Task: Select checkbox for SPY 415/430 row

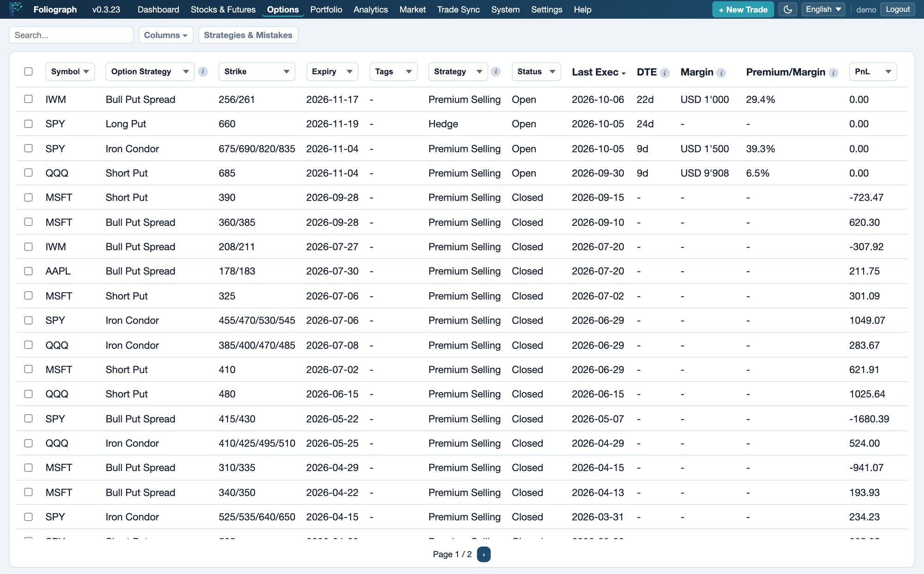Action: click(x=28, y=418)
